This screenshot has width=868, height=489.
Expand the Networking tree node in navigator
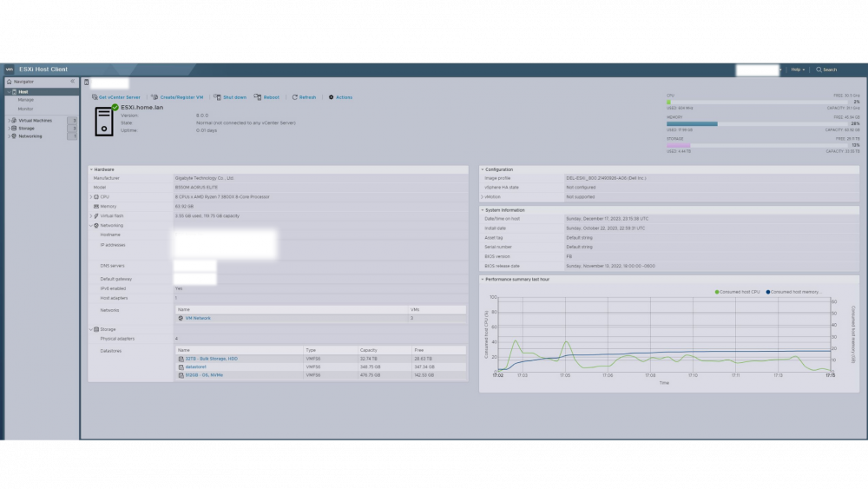pyautogui.click(x=9, y=135)
